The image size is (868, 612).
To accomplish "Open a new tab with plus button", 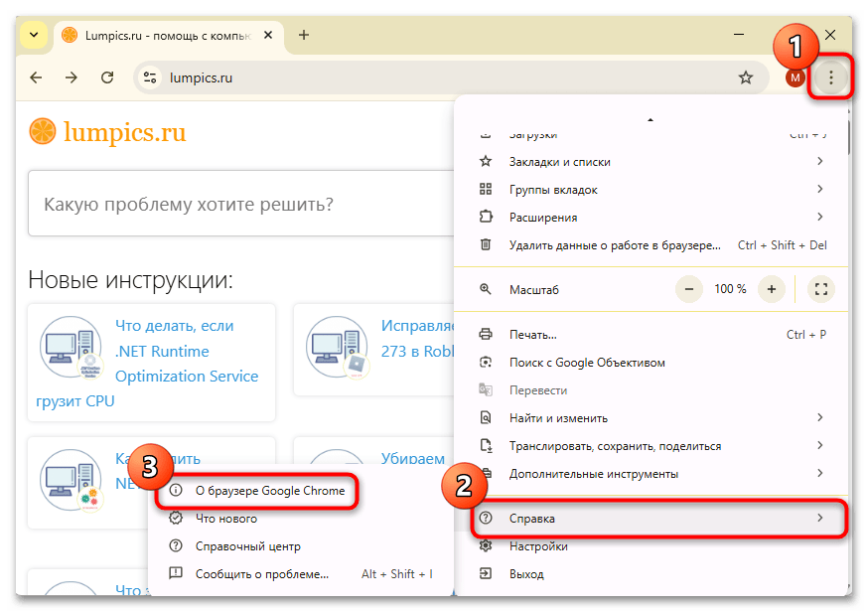I will (x=303, y=35).
